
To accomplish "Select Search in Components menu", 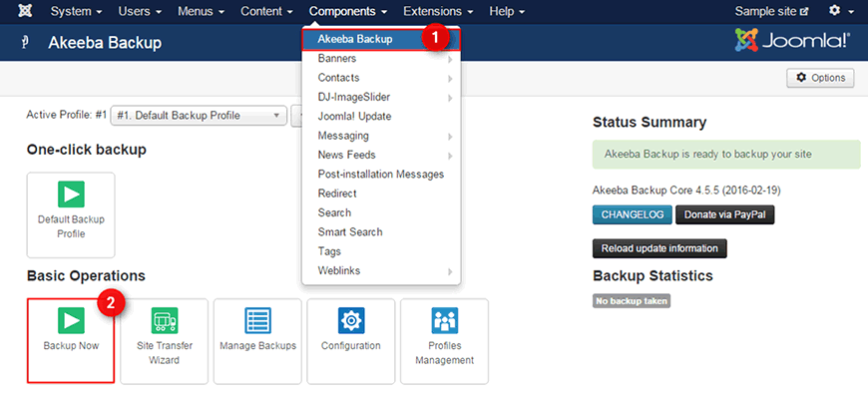I will coord(381,213).
